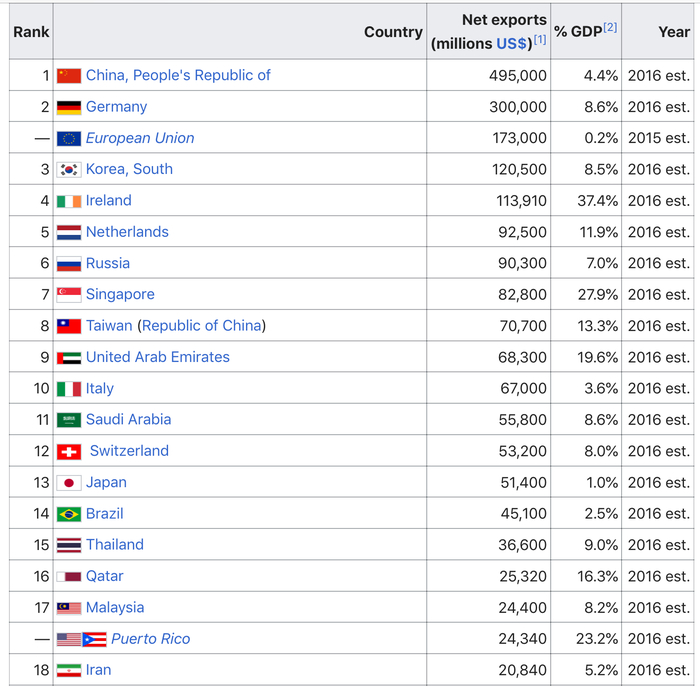Viewport: 700px width, 686px height.
Task: Sort by Year column header
Action: 674,32
